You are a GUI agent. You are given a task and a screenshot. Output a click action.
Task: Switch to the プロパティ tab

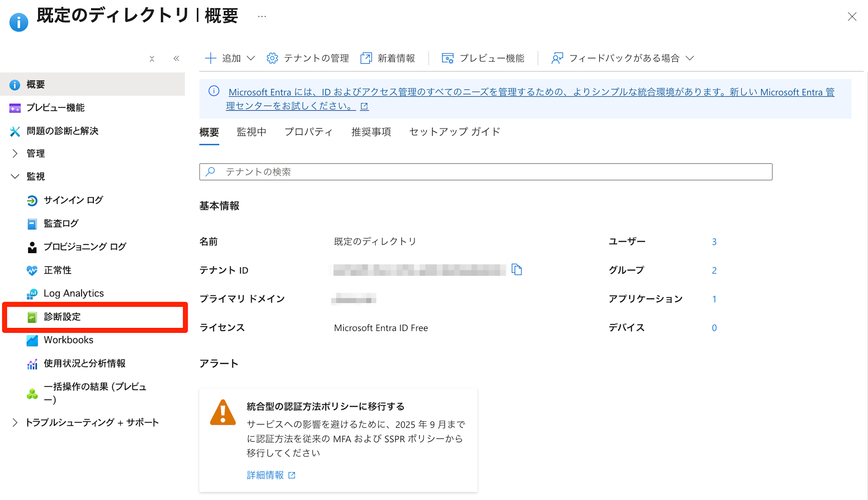(x=309, y=132)
